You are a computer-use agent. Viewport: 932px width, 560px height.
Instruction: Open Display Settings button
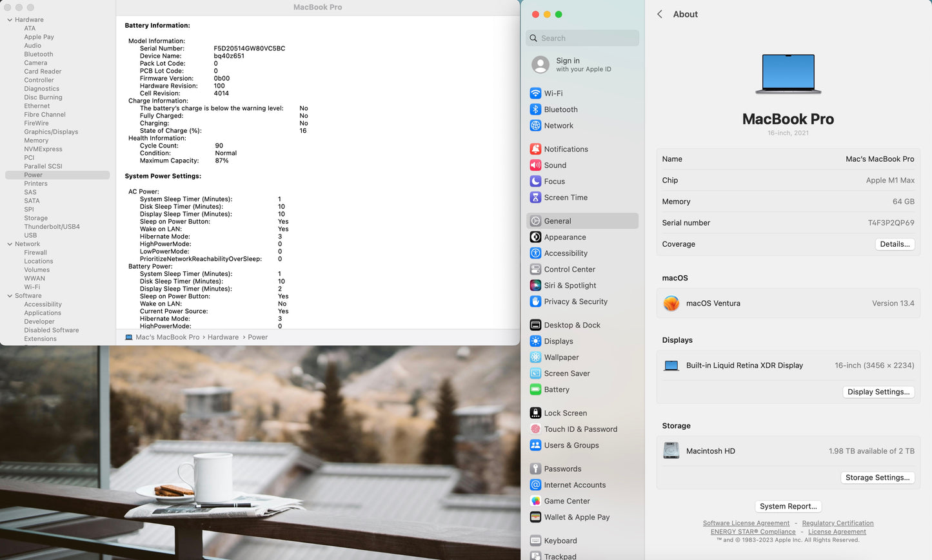[878, 392]
